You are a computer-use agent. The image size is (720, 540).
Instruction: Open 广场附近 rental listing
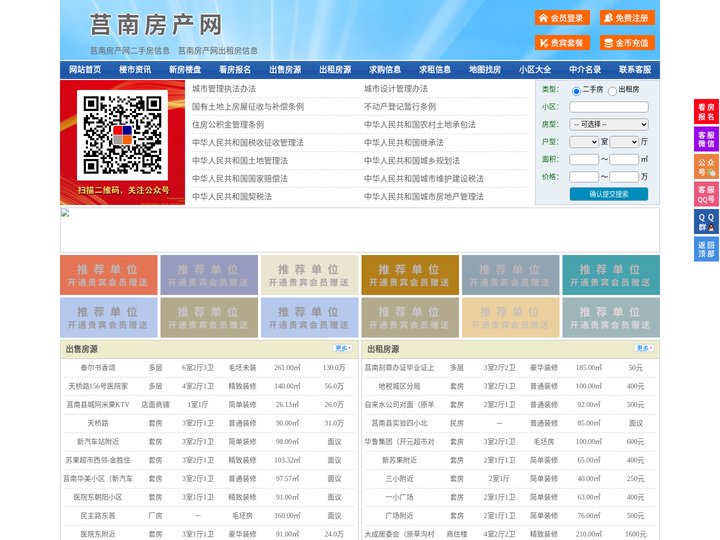(x=399, y=516)
